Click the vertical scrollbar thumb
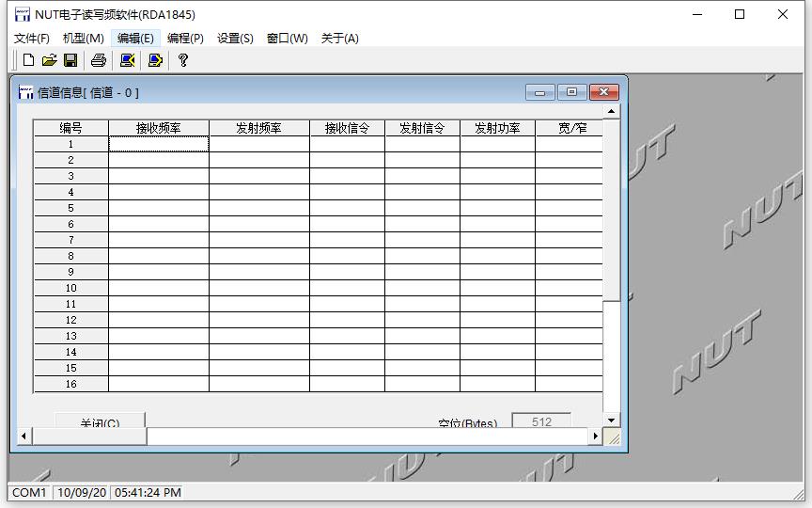Screen dimensions: 812x508 [x=611, y=210]
